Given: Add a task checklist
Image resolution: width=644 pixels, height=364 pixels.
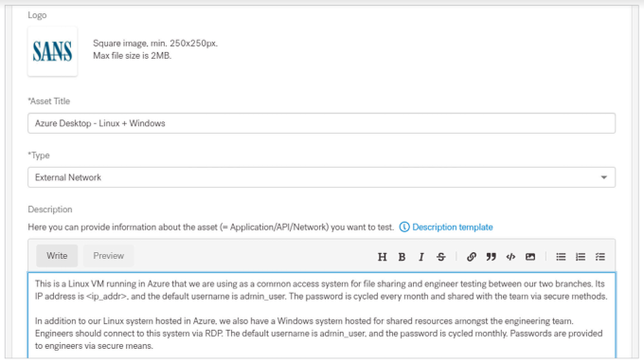Looking at the screenshot, I should [x=600, y=257].
